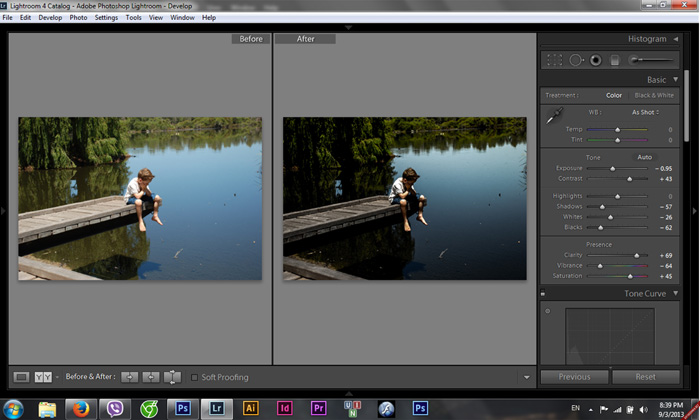
Task: Select the Crop Overlay tool
Action: (554, 60)
